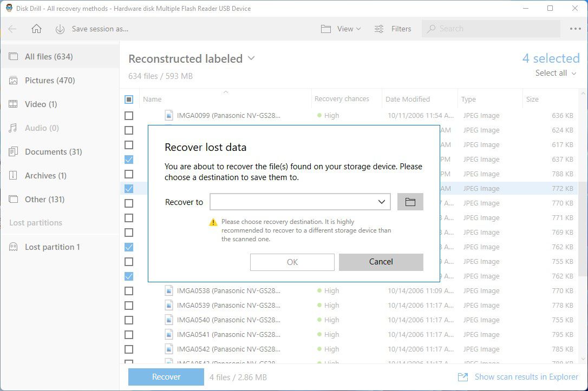Check the box for IMGA0540

pyautogui.click(x=129, y=320)
